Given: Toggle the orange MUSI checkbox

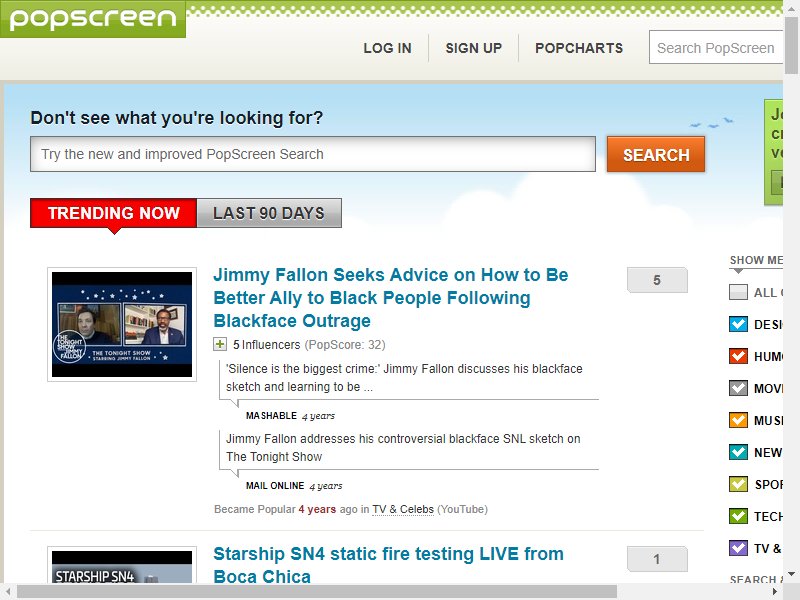Looking at the screenshot, I should coord(738,420).
